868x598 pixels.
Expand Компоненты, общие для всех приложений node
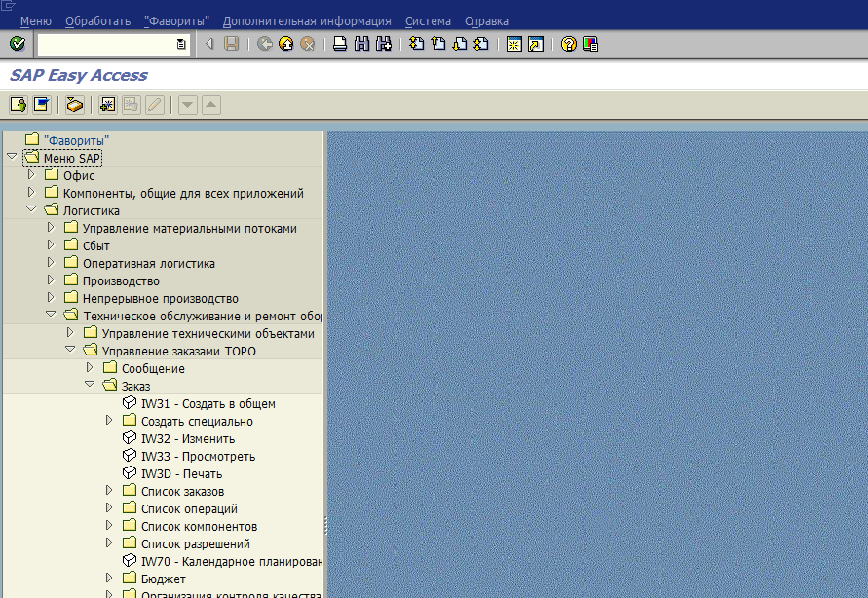[31, 193]
